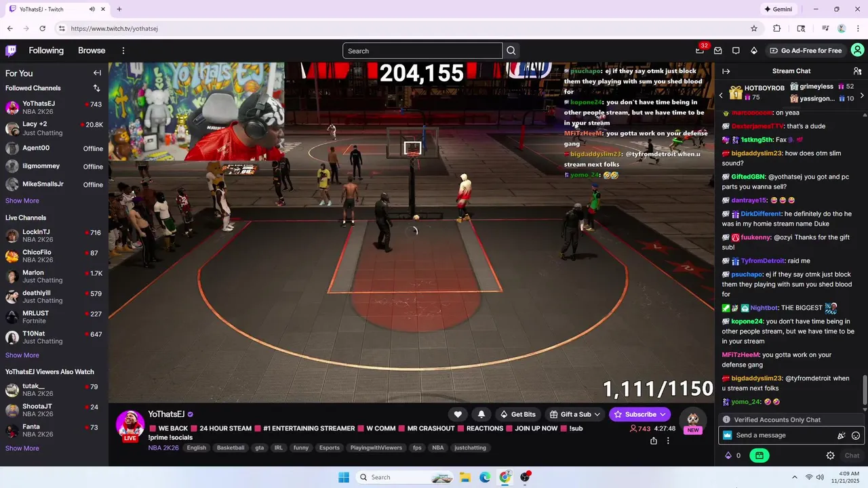
Task: Open the emote picker smiley icon
Action: coord(856,436)
